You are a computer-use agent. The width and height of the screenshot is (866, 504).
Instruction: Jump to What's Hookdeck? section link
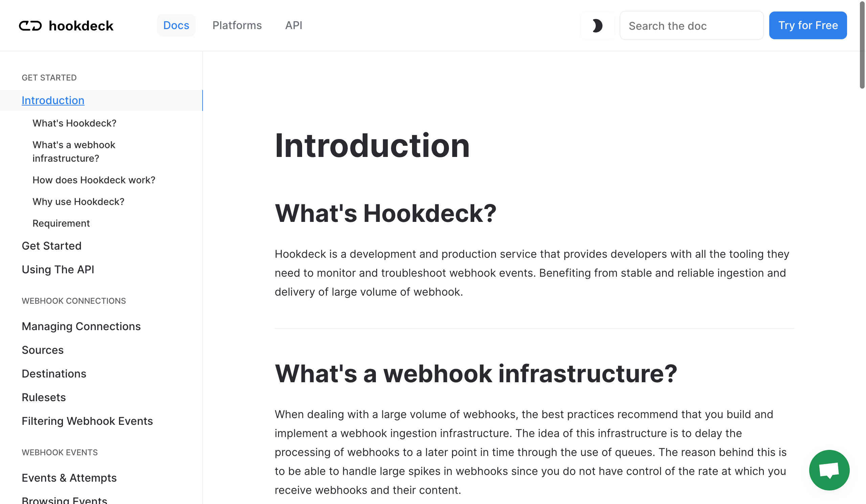pyautogui.click(x=74, y=123)
